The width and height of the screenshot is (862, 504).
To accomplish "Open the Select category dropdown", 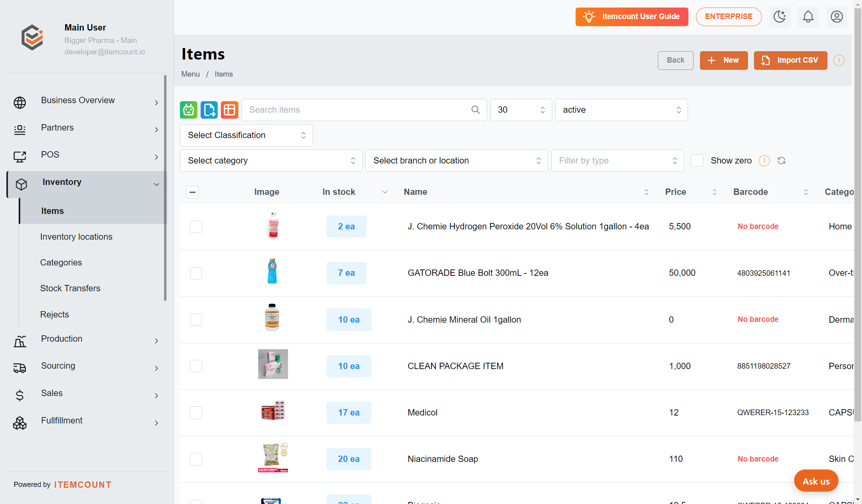I will click(271, 161).
